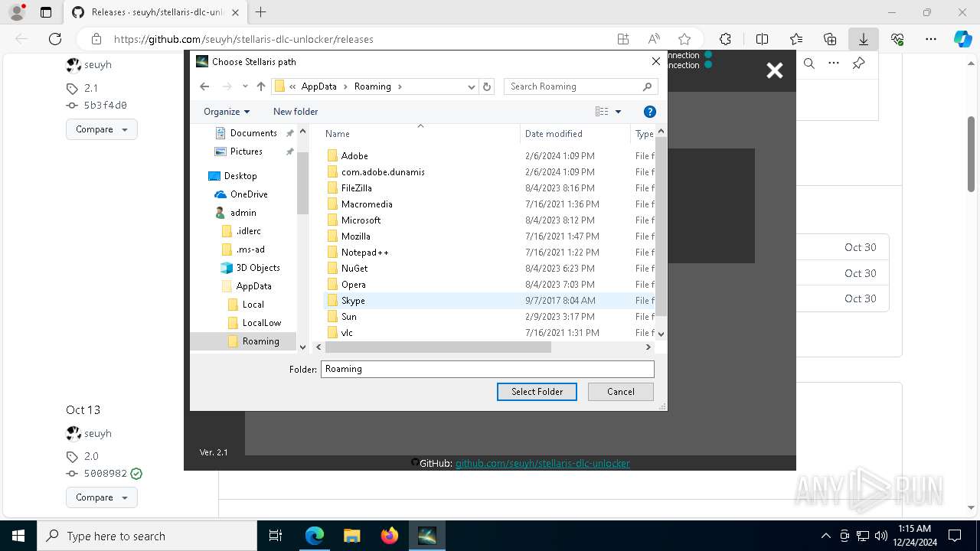Select .idlerc folder in tree
Viewport: 980px width, 551px height.
click(x=248, y=230)
